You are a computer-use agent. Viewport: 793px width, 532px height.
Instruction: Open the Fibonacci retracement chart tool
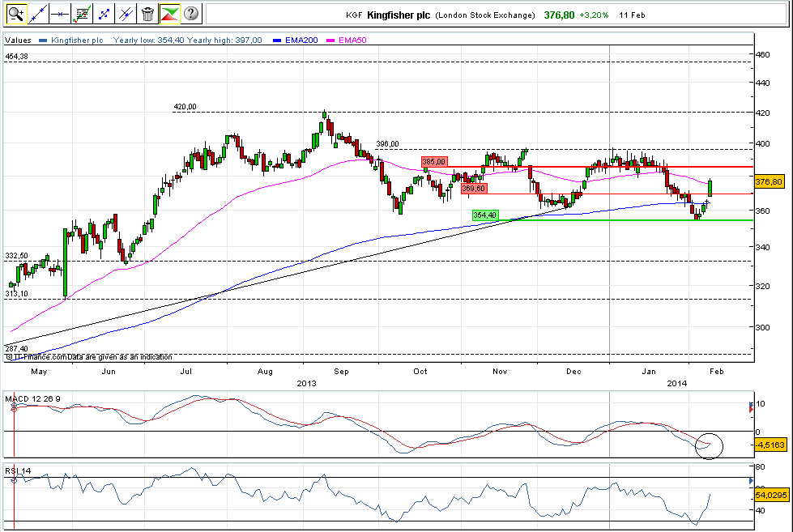[82, 14]
